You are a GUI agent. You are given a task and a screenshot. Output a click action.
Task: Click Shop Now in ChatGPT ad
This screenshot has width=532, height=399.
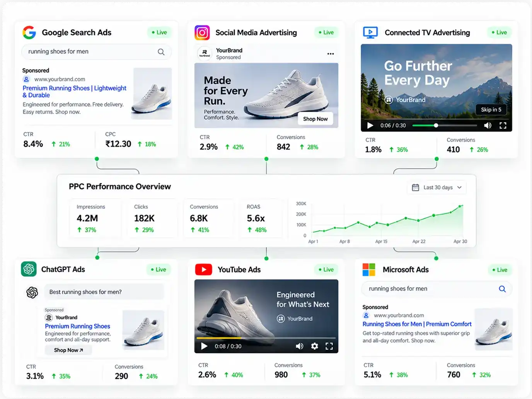click(x=68, y=350)
